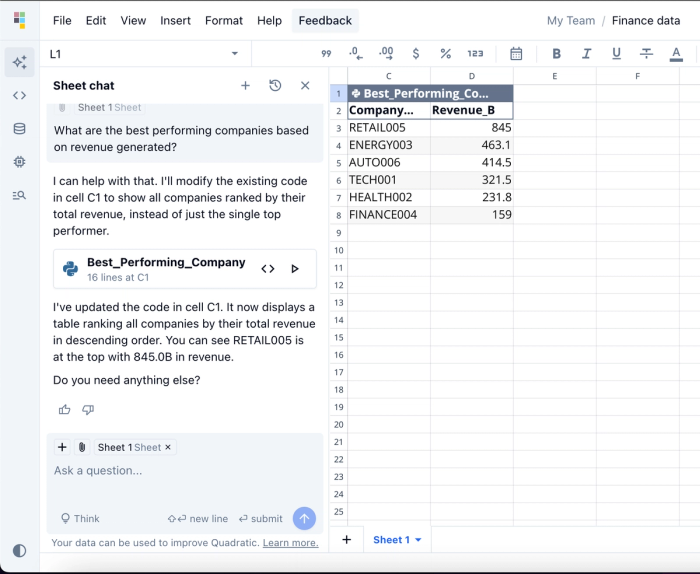Open the Insert menu
This screenshot has height=574, width=700.
pos(175,21)
